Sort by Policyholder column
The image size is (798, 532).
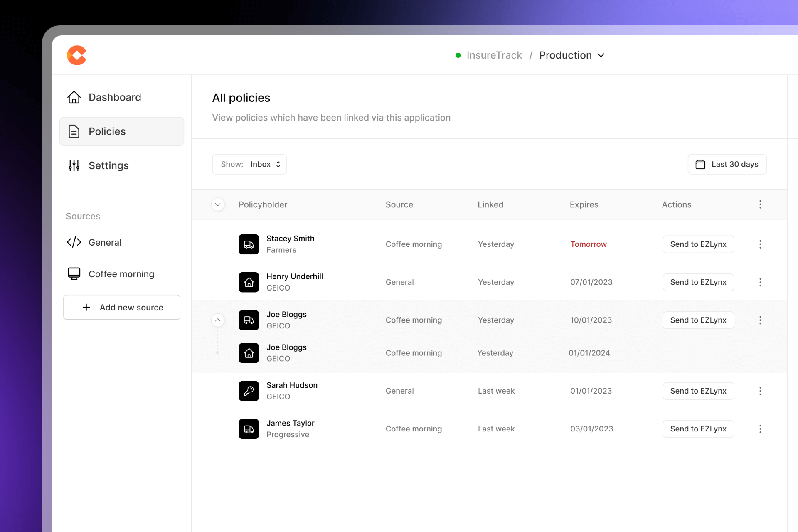point(263,204)
